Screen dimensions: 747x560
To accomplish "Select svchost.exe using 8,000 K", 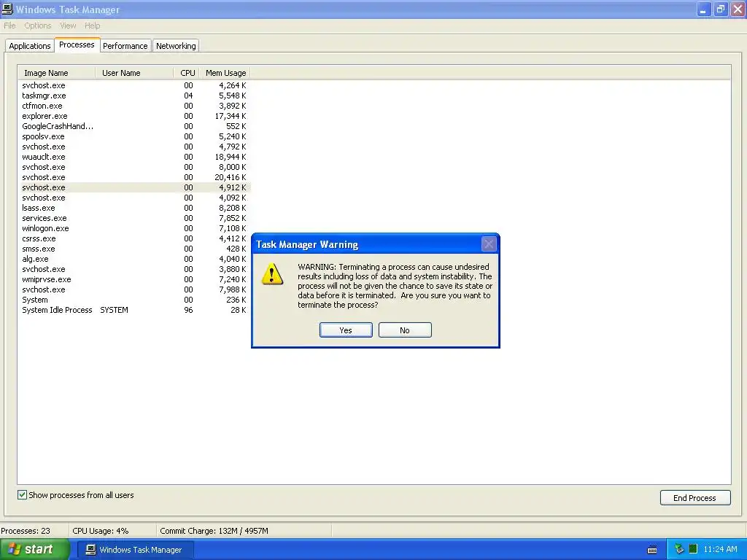I will point(134,167).
